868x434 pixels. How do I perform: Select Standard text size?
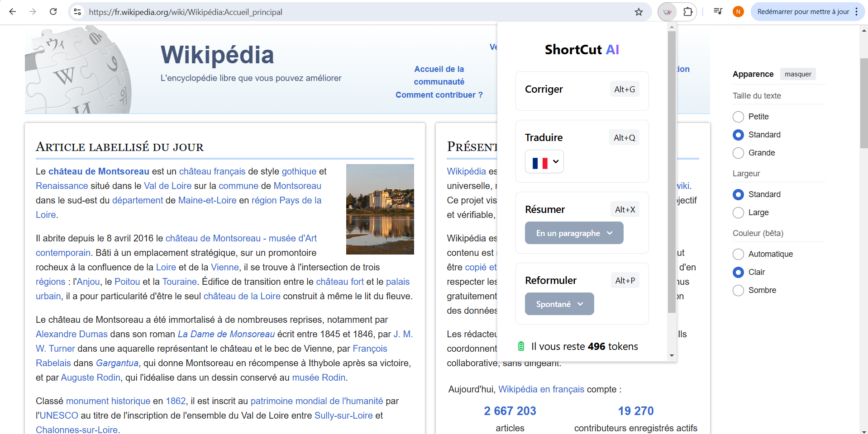(738, 135)
